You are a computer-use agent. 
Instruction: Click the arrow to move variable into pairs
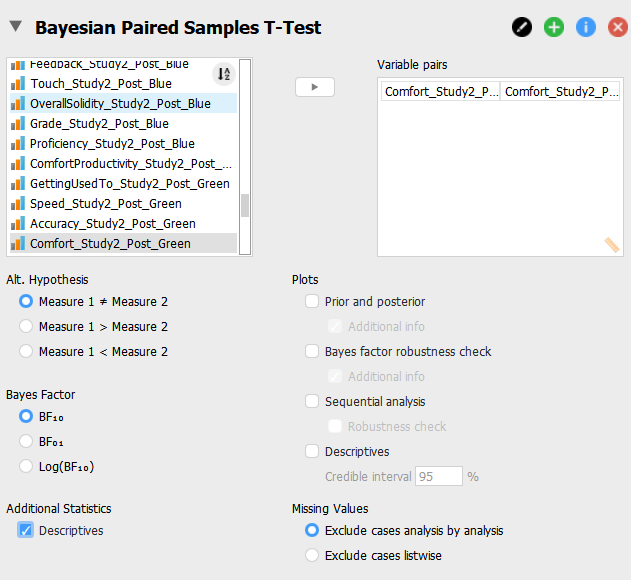[315, 87]
